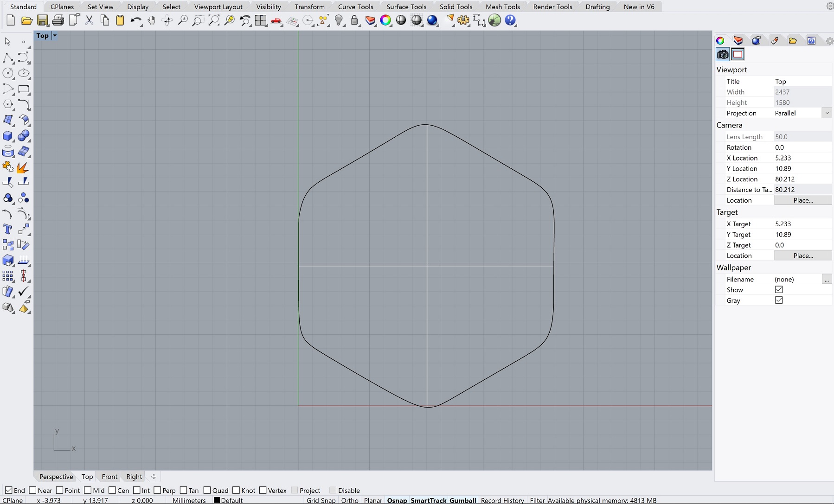Select the Text tool T icon
834x504 pixels.
pyautogui.click(x=8, y=229)
